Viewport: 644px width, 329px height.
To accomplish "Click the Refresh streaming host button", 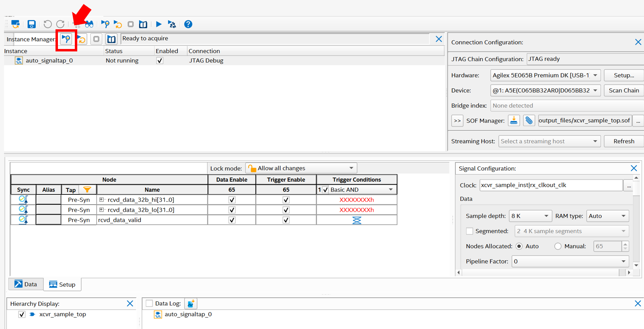I will click(x=623, y=141).
